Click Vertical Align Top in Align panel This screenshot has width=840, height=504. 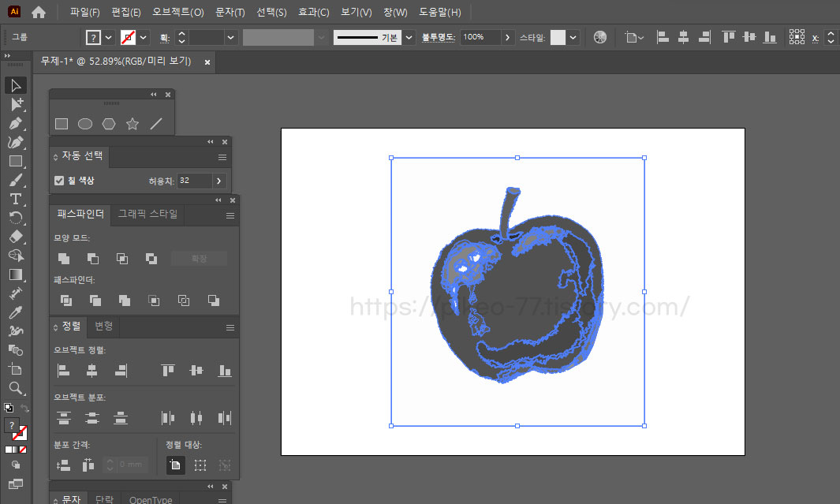[x=168, y=370]
